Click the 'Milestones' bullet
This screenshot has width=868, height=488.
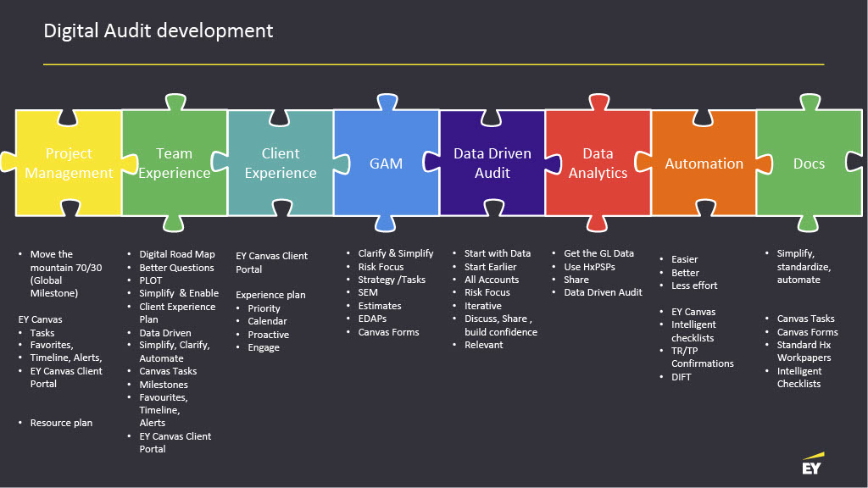tap(164, 385)
